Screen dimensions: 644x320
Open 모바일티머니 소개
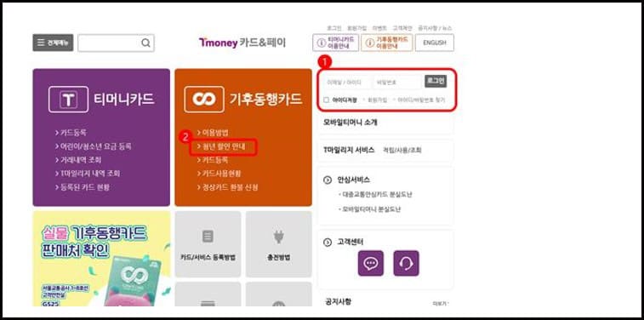350,122
